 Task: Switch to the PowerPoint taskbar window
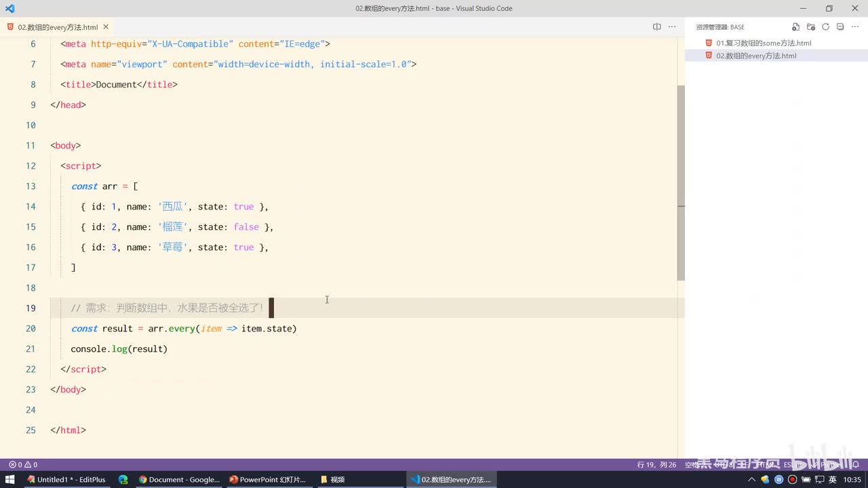pos(268,479)
